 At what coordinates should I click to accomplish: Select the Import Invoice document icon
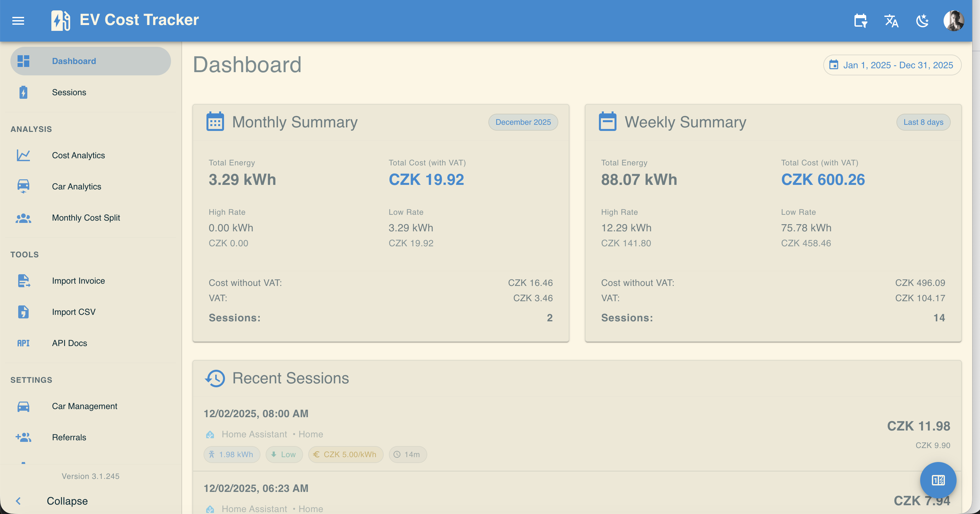[x=23, y=281]
